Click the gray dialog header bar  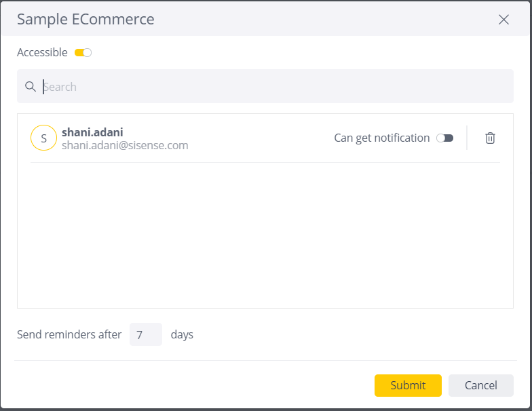(265, 19)
